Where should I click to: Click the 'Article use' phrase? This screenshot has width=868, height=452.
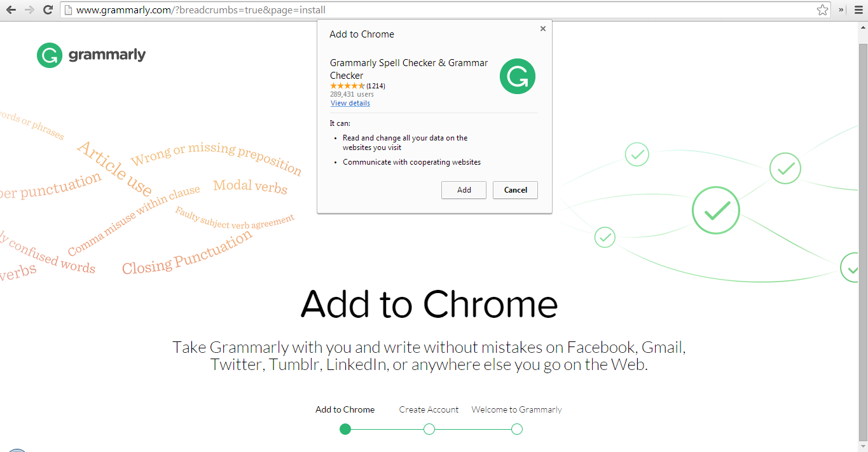[114, 168]
